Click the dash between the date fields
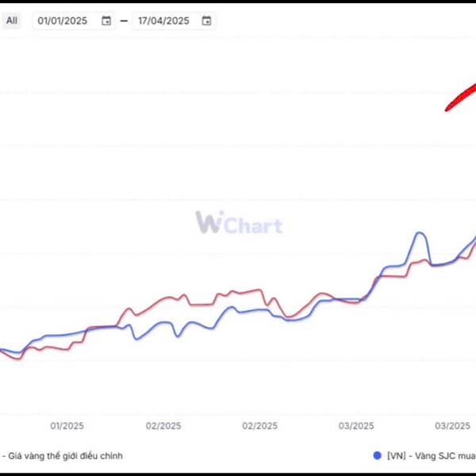Image resolution: width=476 pixels, height=476 pixels. pos(124,21)
